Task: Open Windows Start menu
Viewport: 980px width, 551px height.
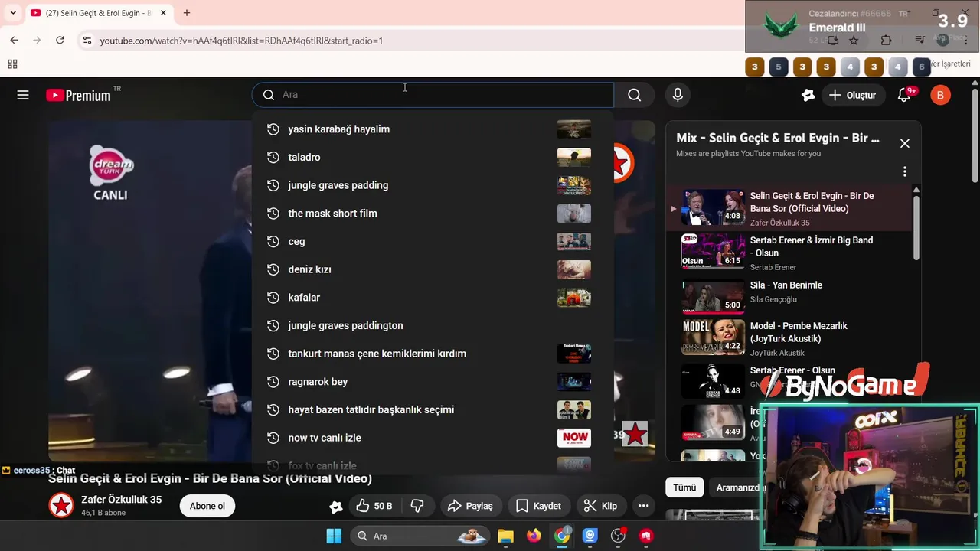Action: [x=334, y=536]
